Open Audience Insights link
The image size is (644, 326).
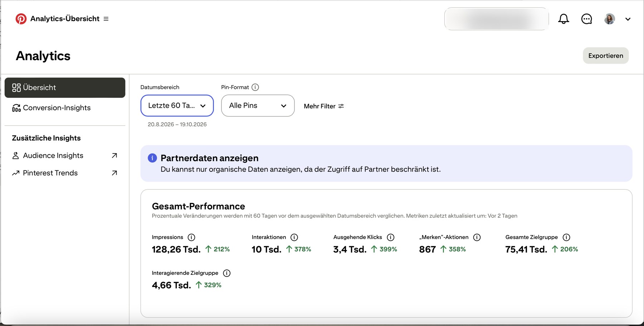click(53, 156)
